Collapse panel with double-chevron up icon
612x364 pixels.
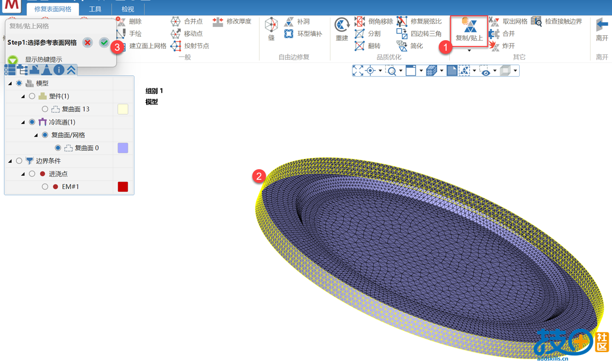[x=71, y=70]
